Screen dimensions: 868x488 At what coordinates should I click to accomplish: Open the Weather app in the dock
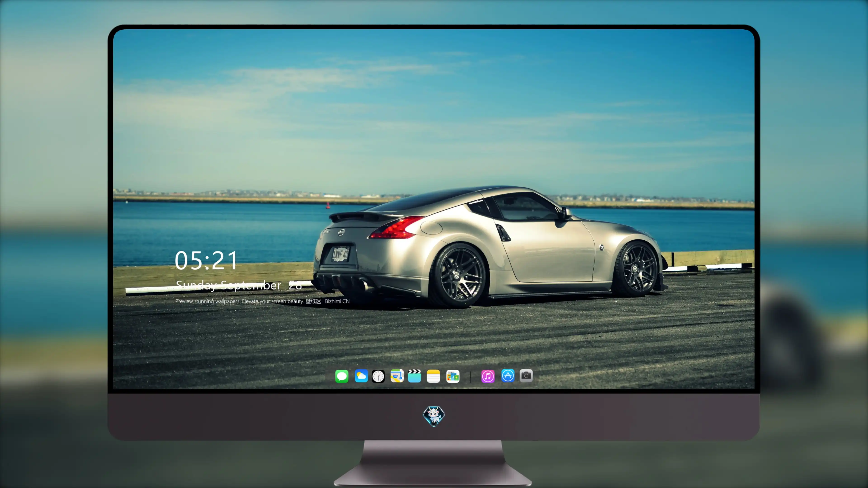[x=361, y=376]
